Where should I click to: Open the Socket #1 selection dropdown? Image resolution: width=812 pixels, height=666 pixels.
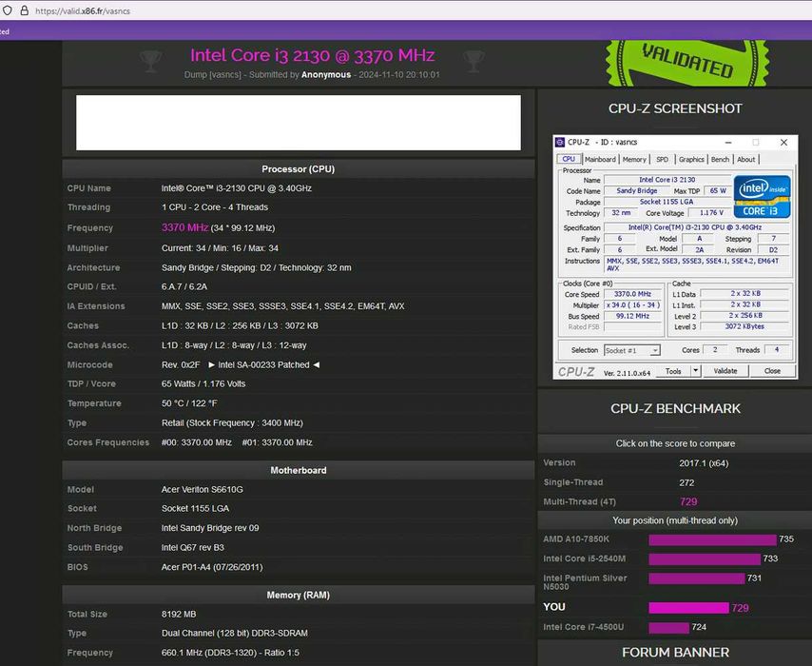pos(631,350)
